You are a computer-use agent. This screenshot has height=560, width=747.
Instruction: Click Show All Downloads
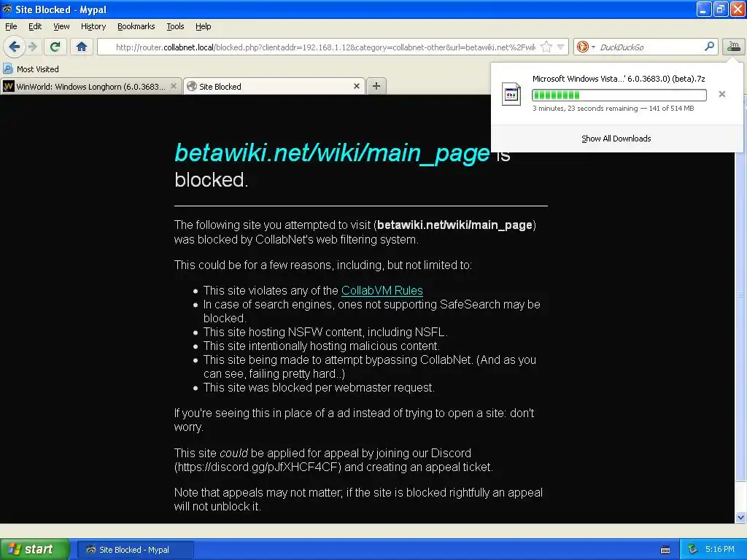point(616,139)
